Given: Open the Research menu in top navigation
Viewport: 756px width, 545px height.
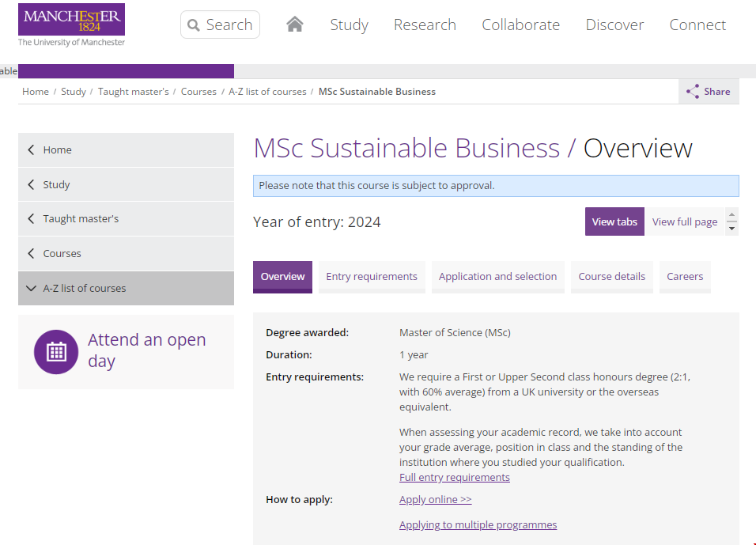Looking at the screenshot, I should (425, 25).
